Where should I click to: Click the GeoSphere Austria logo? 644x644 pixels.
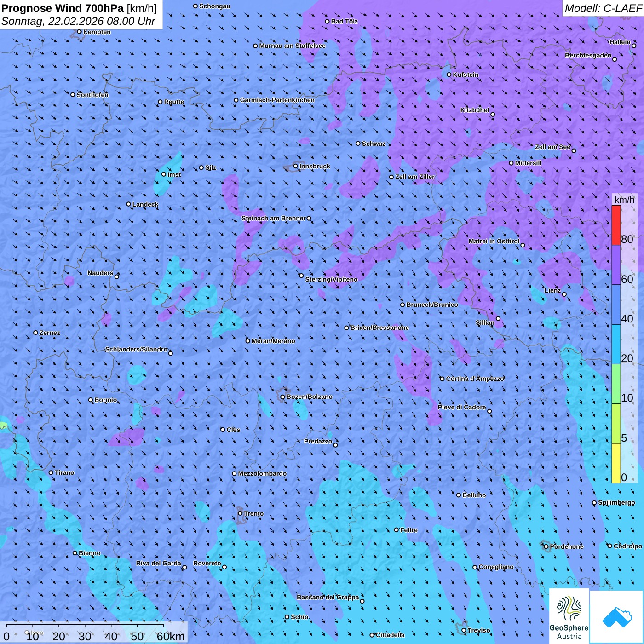pyautogui.click(x=569, y=616)
